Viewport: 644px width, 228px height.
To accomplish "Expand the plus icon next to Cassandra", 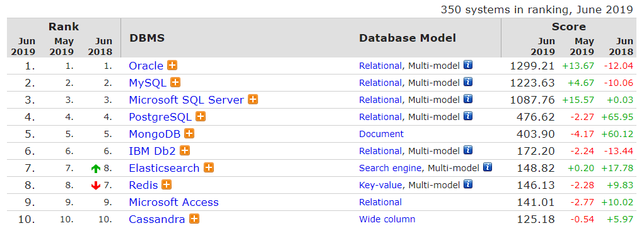I will tap(195, 219).
